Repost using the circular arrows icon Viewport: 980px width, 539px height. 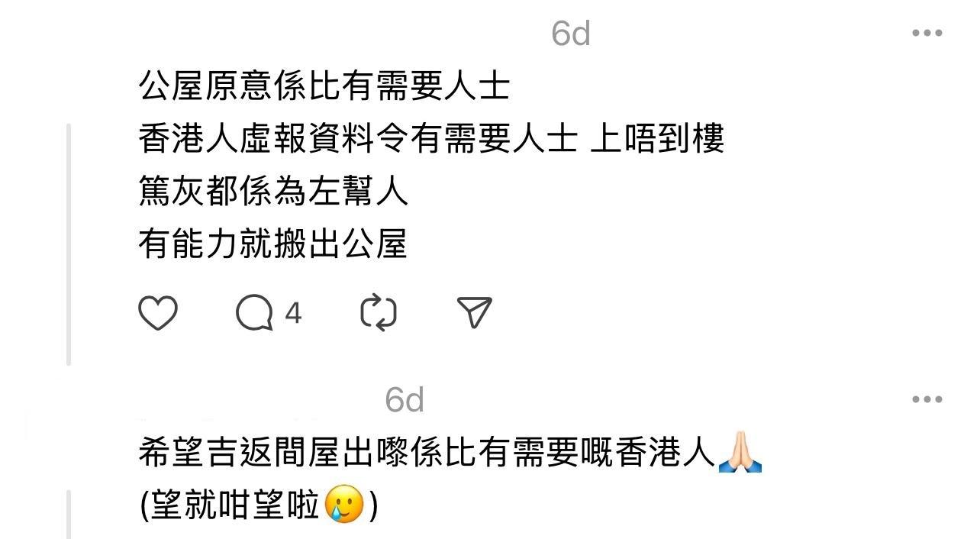tap(379, 313)
